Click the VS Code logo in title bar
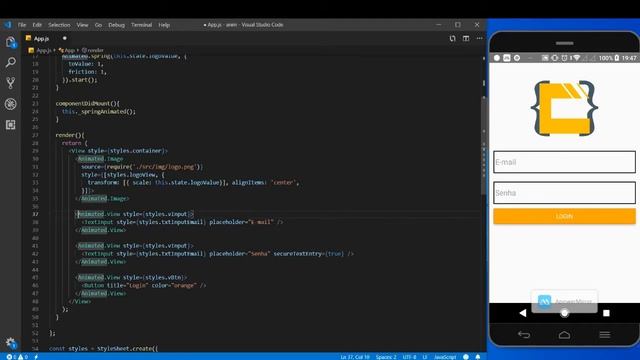 [8, 24]
